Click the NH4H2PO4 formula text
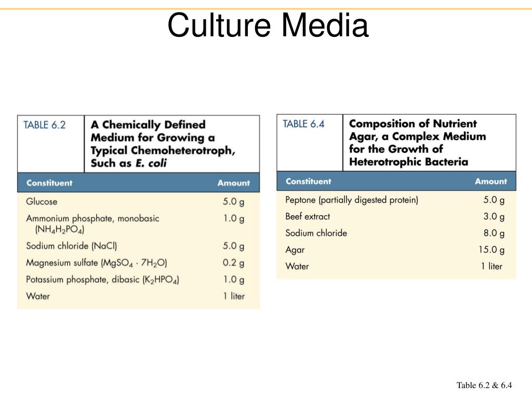Viewport: 532px width, 399px height. coord(60,230)
